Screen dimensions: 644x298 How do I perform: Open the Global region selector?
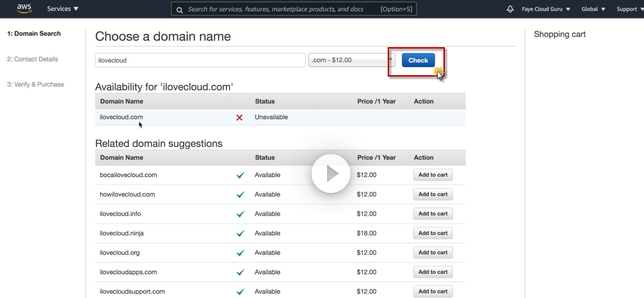point(593,9)
